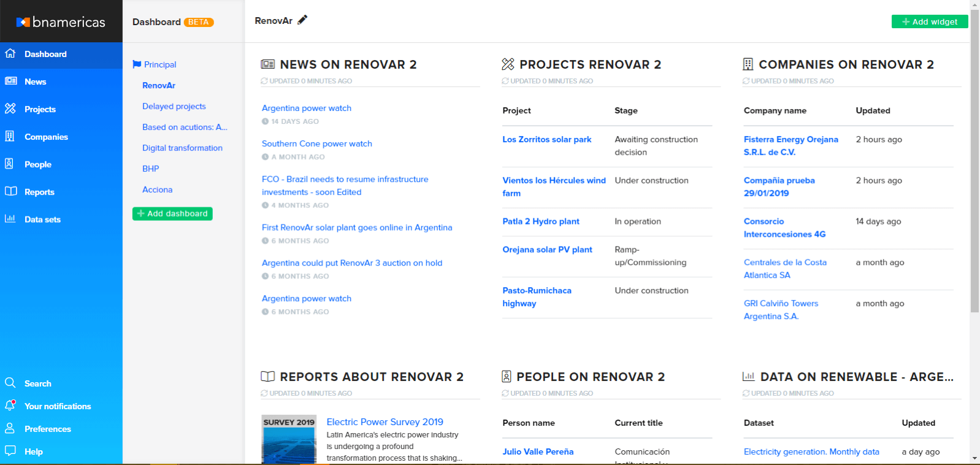Select the Principal dashboard
The image size is (980, 465).
click(x=160, y=64)
